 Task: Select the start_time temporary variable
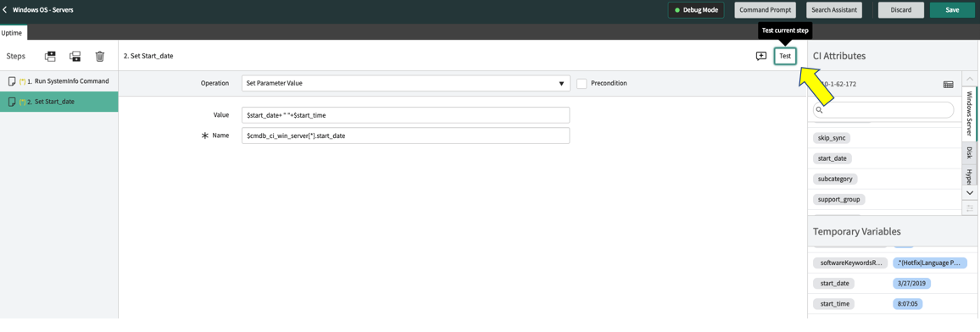coord(833,304)
